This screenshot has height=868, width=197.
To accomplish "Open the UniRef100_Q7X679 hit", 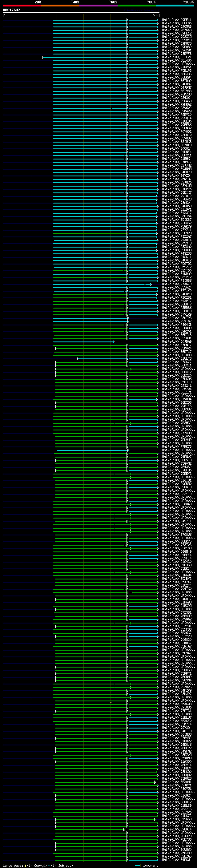I will click(x=176, y=284).
